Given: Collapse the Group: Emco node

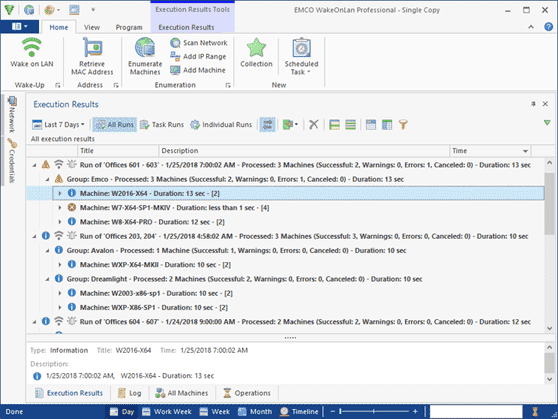Looking at the screenshot, I should click(47, 179).
